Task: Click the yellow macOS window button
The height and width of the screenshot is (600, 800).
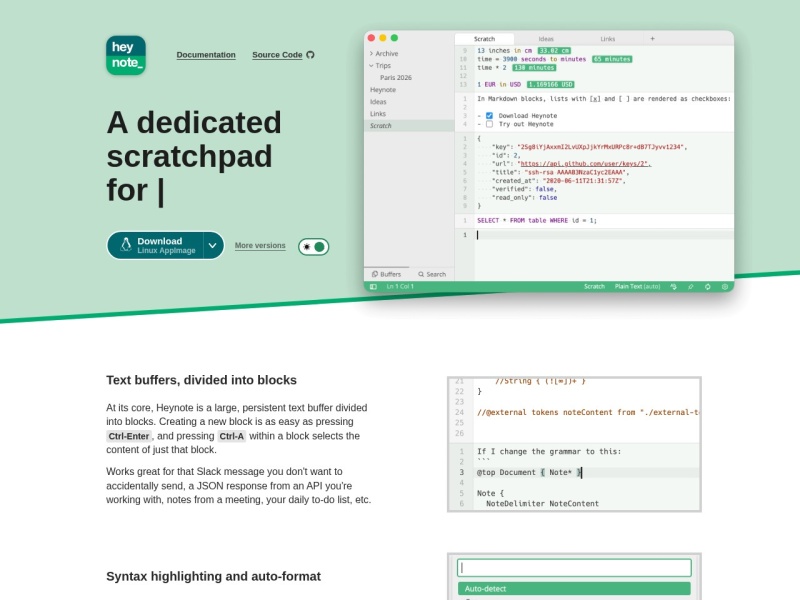Action: (383, 38)
